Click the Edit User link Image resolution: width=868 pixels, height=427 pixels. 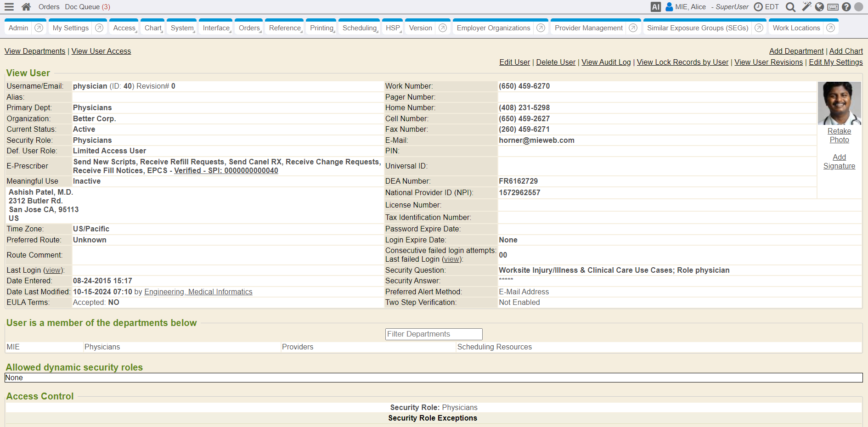tap(514, 62)
